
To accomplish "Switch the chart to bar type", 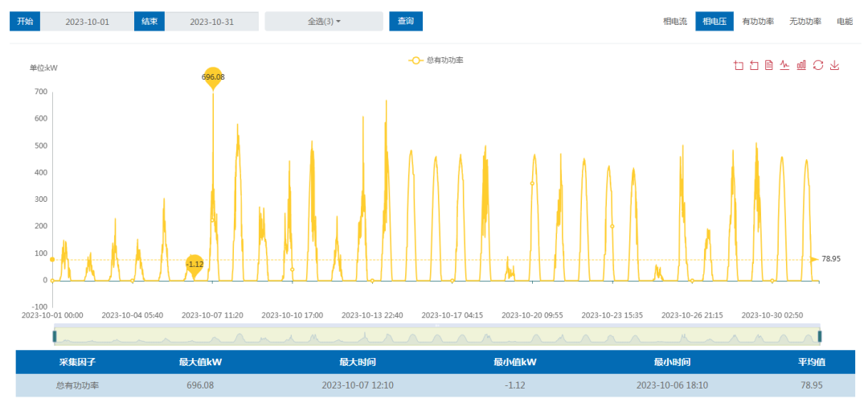I will pos(801,65).
